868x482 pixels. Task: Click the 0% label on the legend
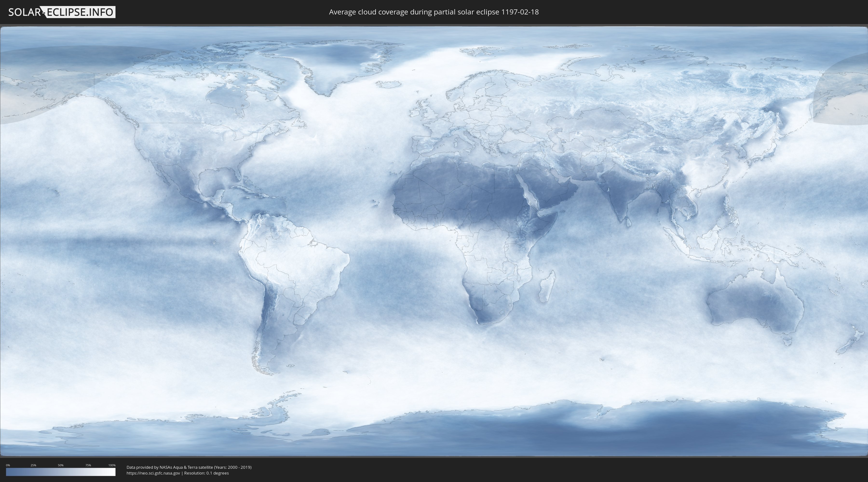point(8,465)
